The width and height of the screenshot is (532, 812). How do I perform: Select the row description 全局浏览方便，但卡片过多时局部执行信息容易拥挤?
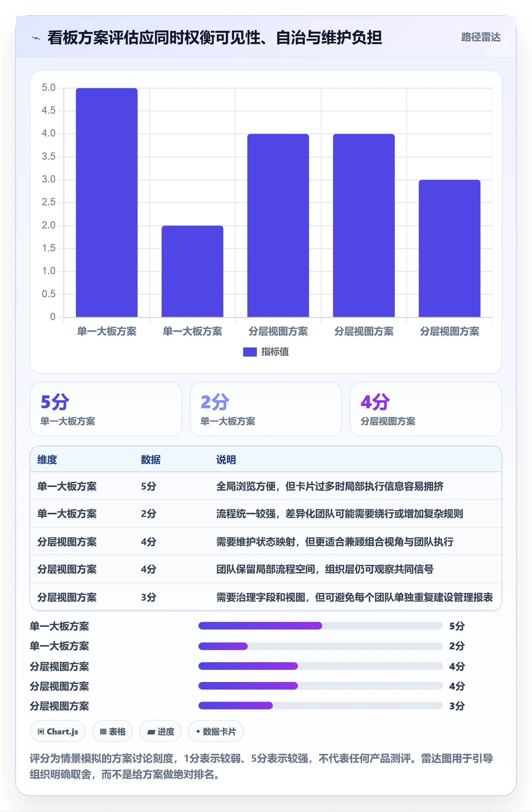point(330,486)
